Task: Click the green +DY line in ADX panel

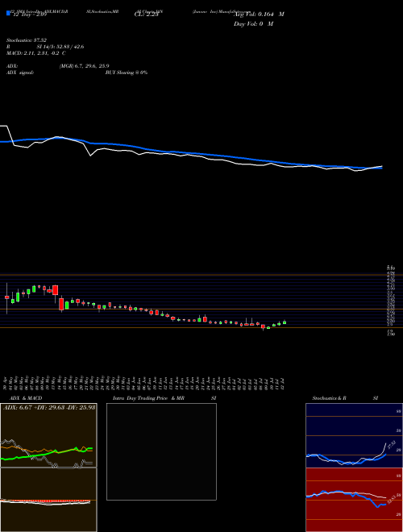Action: (46, 453)
